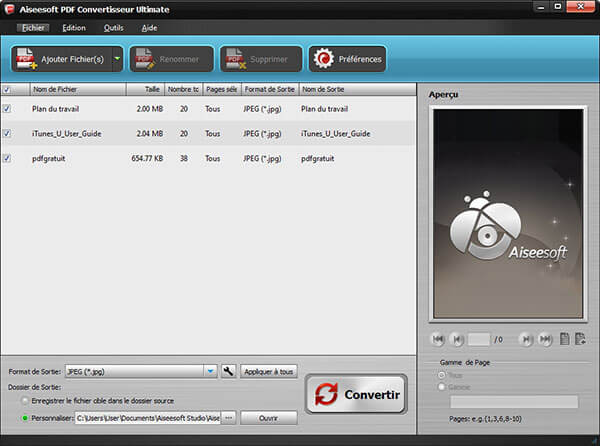Advance to next page in preview
600x446 pixels.
click(x=526, y=339)
